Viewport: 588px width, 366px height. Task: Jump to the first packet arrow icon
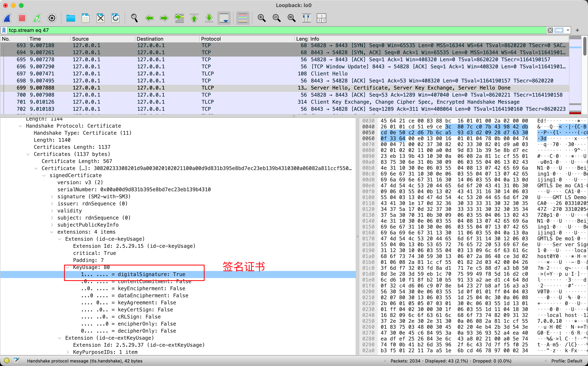pyautogui.click(x=194, y=18)
